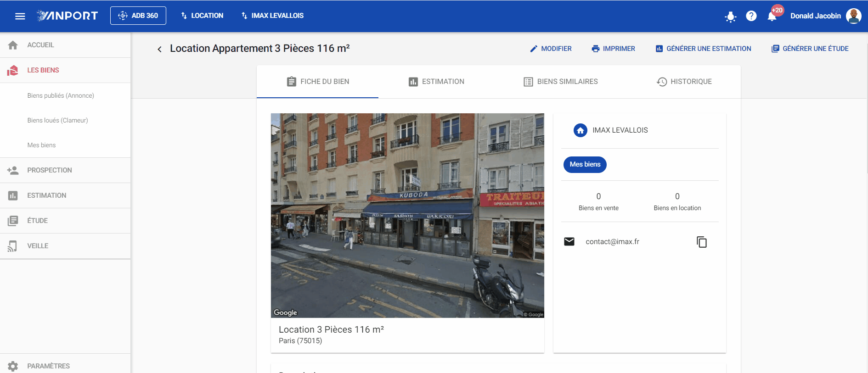Switch to the HISTORIQUE tab
Viewport: 868px width, 373px height.
tap(684, 82)
